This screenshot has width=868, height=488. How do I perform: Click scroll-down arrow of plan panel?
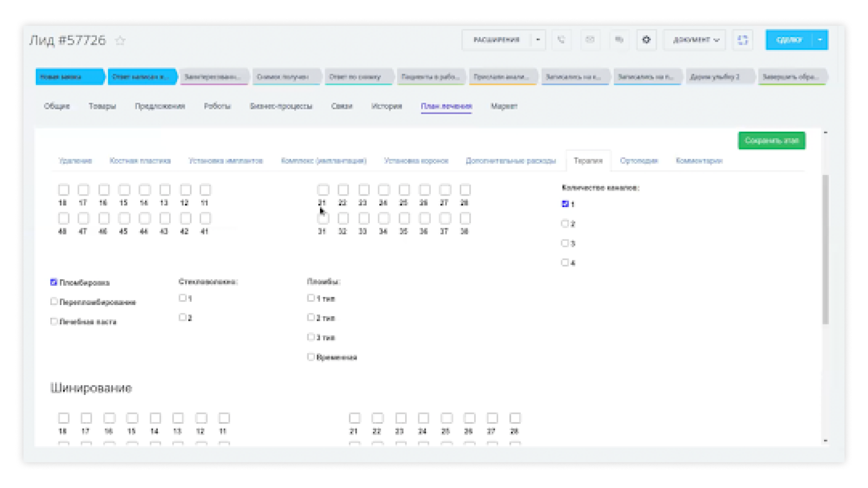pos(826,441)
